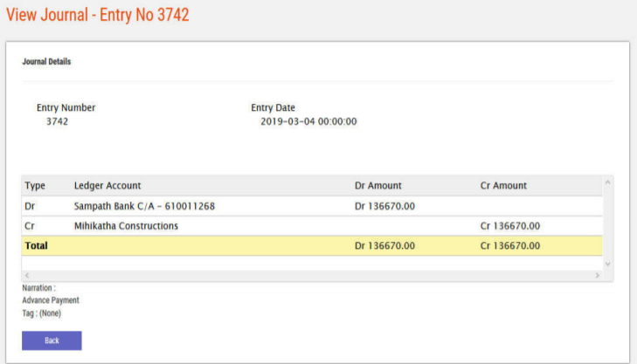The image size is (637, 364).
Task: Click the Back button
Action: (x=52, y=340)
